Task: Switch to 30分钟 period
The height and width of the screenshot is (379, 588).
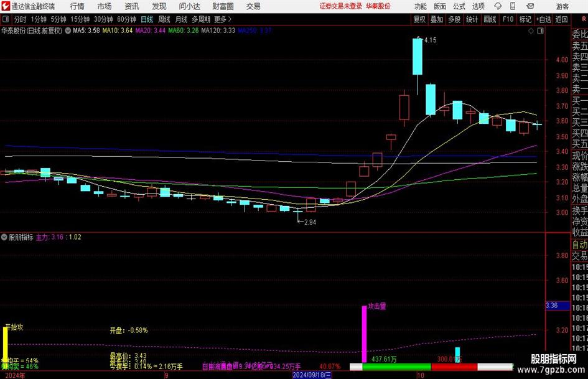Action: click(103, 19)
